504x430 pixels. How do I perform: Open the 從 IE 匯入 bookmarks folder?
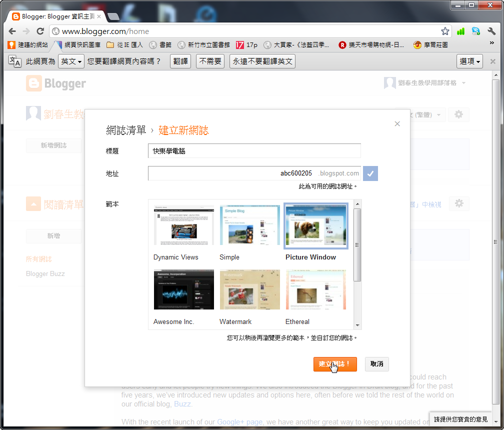point(124,44)
